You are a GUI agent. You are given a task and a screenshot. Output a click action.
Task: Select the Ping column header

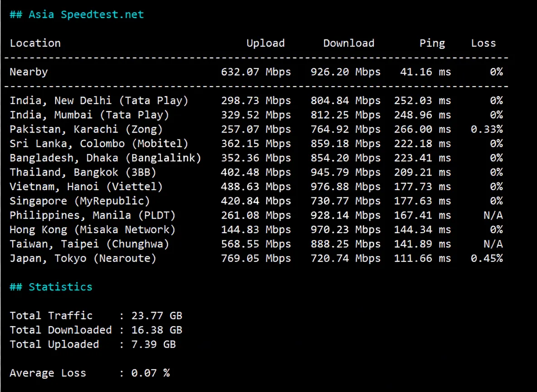click(x=432, y=43)
